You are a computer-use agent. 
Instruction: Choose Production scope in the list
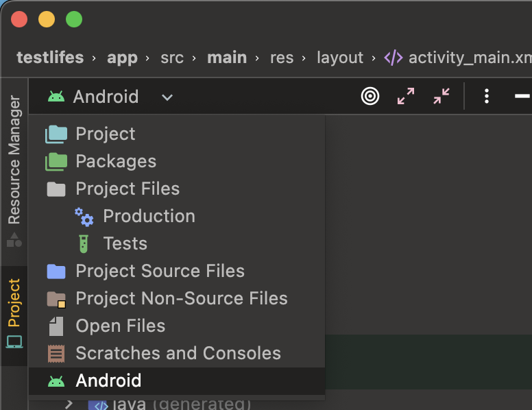click(176, 216)
